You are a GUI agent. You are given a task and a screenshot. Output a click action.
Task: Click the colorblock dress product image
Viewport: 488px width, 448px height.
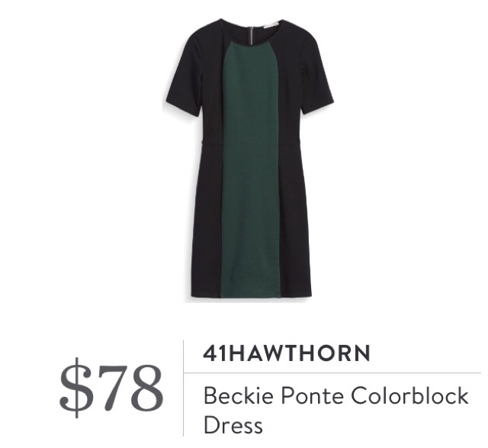point(249,160)
